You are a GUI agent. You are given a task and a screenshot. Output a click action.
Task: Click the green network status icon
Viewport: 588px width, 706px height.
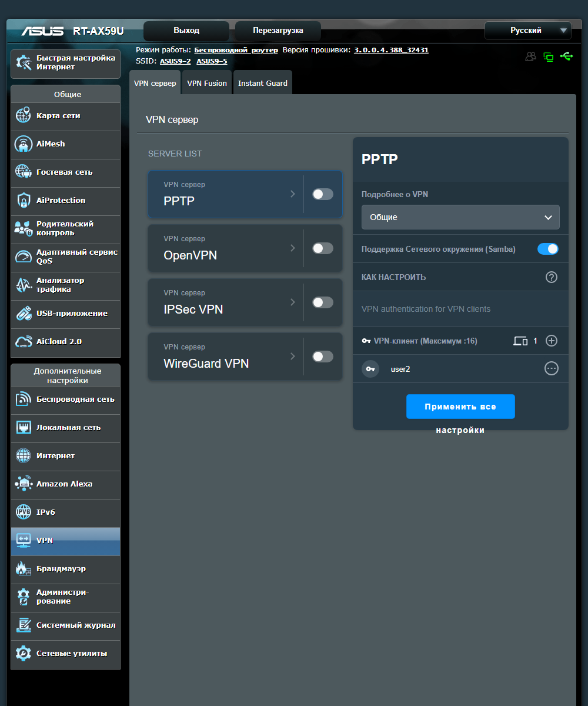pyautogui.click(x=549, y=56)
